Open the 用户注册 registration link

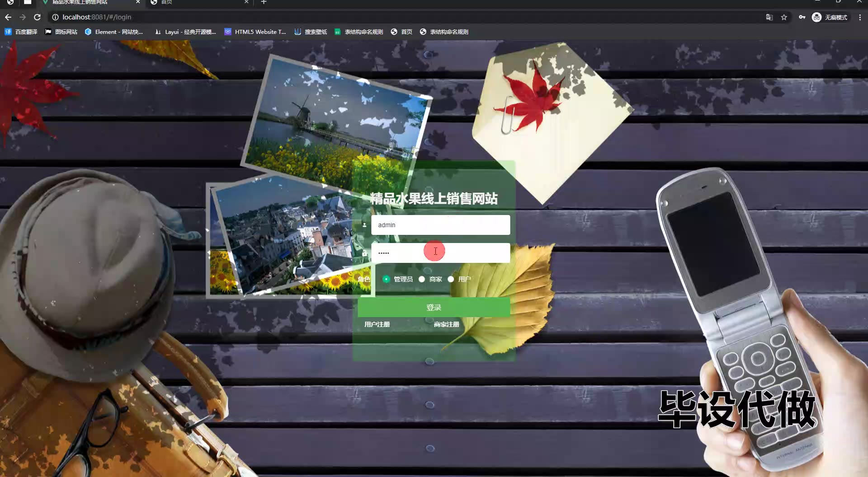377,324
